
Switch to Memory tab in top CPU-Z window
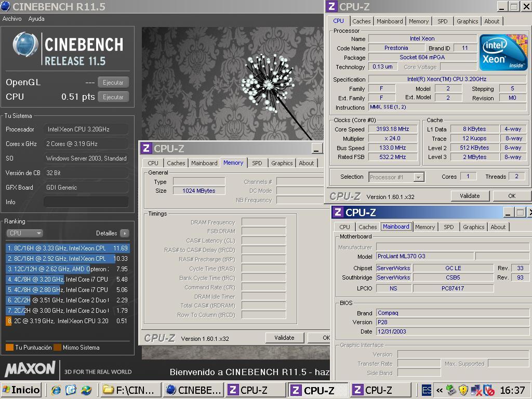419,21
